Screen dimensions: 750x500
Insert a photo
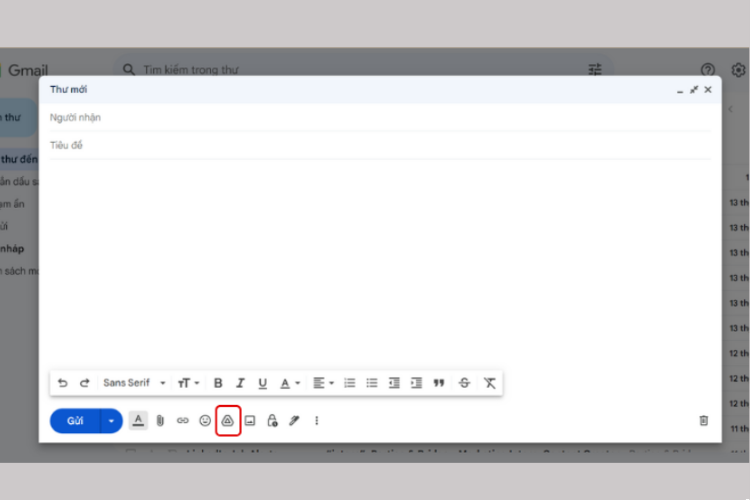tap(250, 421)
